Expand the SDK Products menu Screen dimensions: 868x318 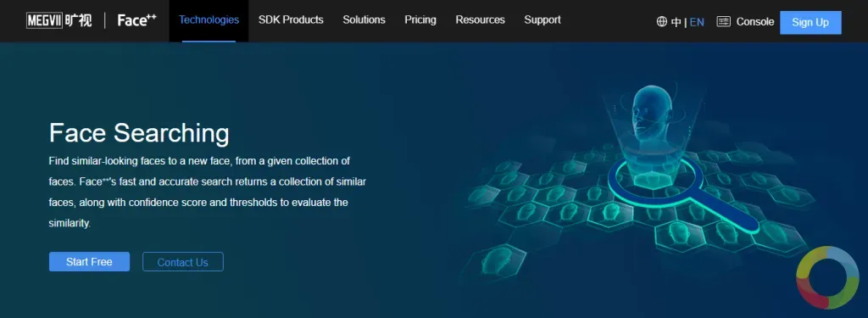(x=291, y=20)
